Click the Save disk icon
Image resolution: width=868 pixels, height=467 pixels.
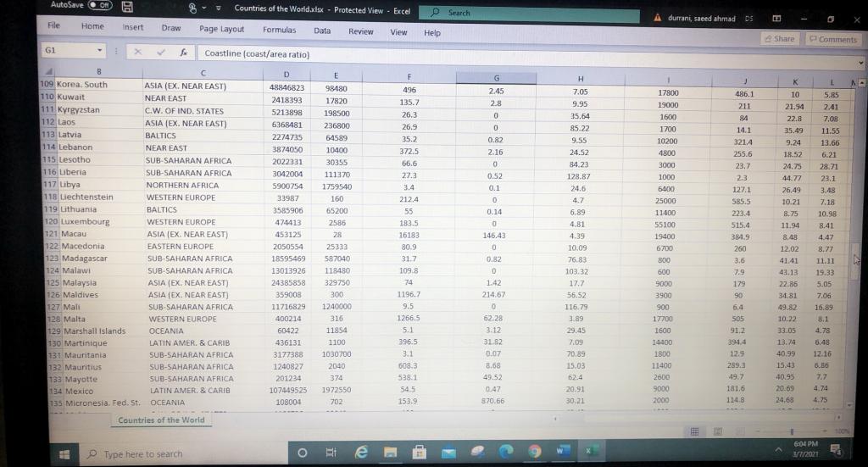point(127,7)
